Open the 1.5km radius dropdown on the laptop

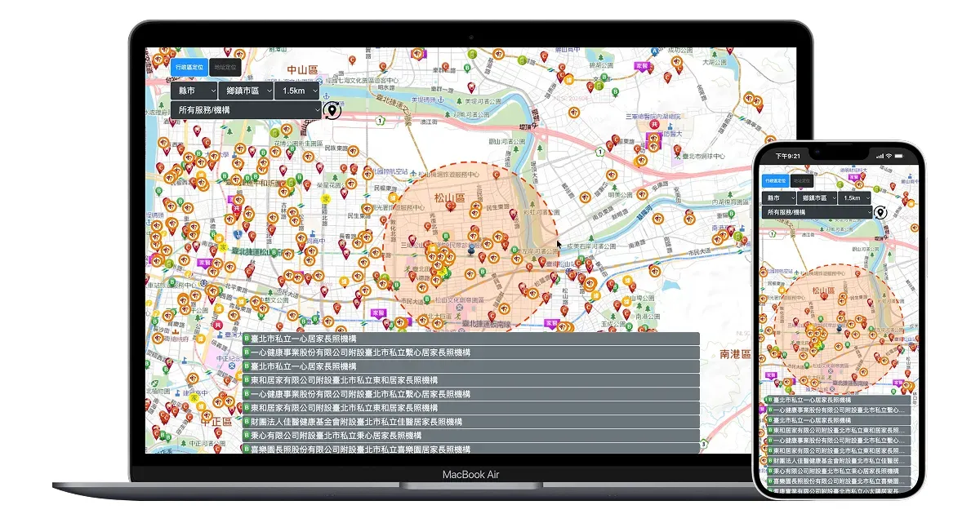(x=298, y=91)
